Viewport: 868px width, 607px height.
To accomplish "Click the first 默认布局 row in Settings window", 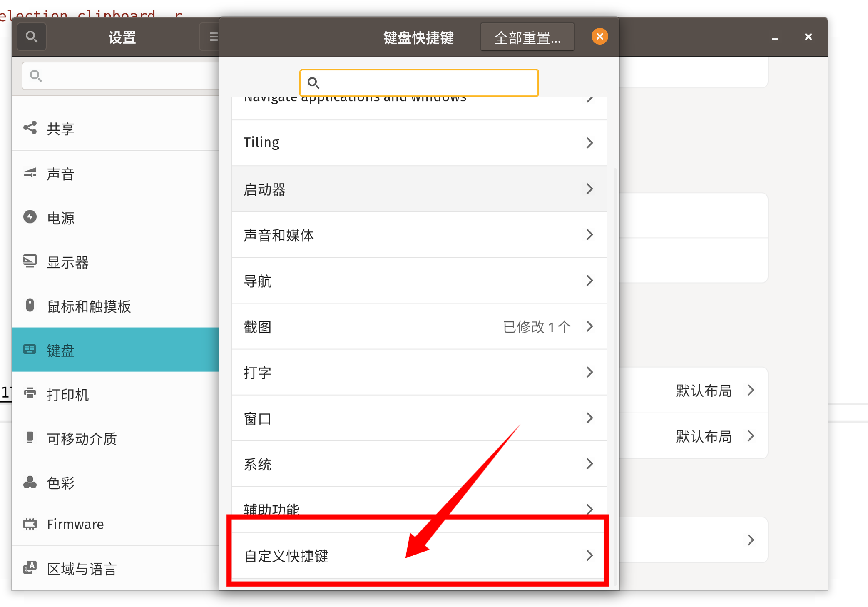I will [694, 390].
